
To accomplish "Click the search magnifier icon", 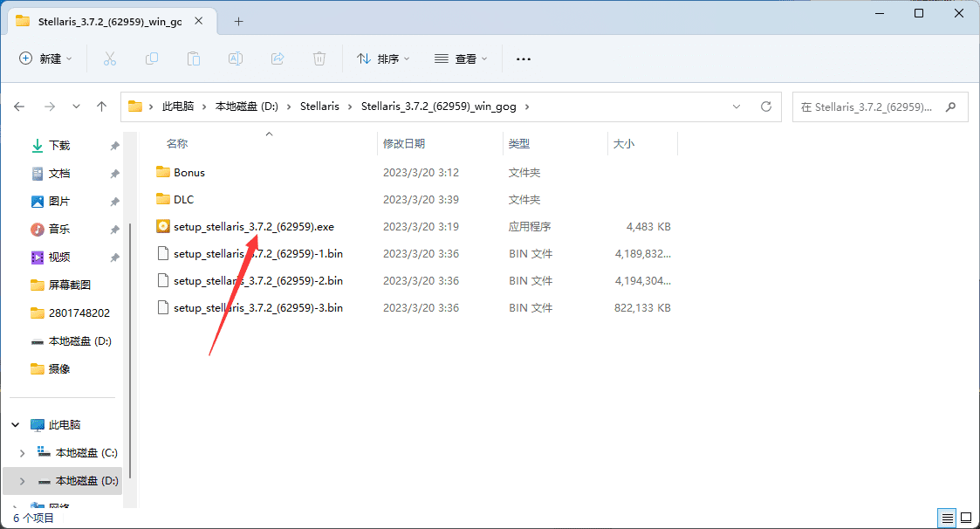I will click(950, 106).
